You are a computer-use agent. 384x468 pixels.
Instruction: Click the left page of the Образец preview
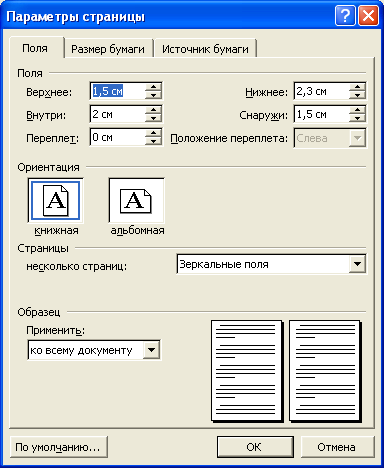point(246,371)
